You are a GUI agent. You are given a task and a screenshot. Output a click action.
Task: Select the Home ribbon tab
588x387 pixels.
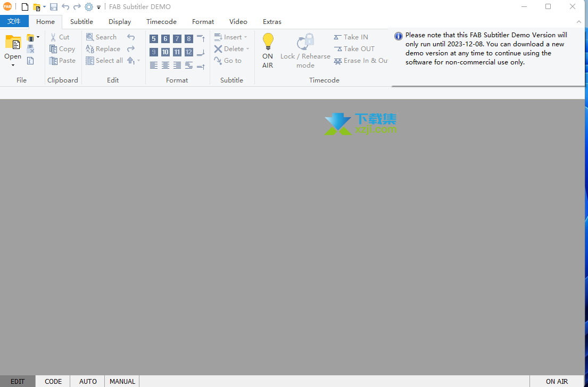(45, 22)
